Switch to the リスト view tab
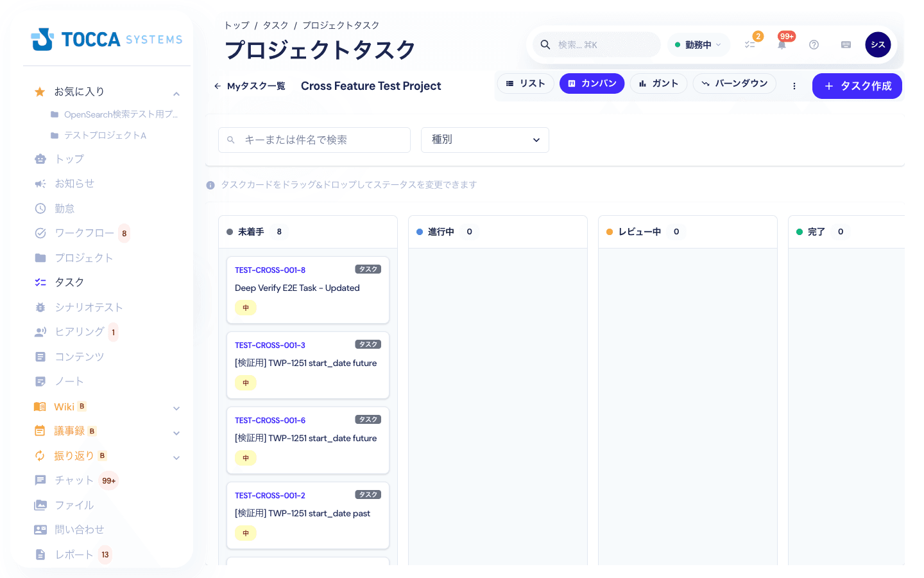Viewport: 924px width, 578px height. [x=526, y=83]
